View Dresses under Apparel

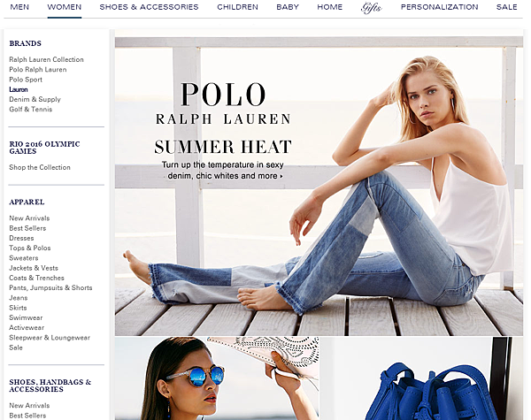coord(21,238)
